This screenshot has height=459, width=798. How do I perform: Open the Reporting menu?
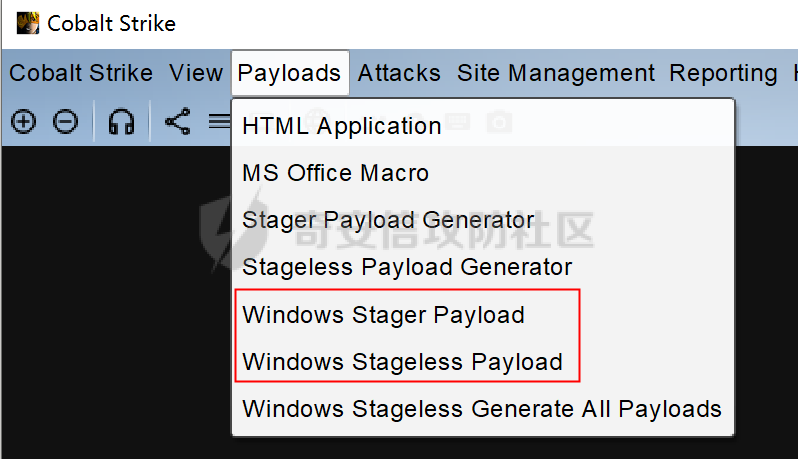[x=723, y=73]
